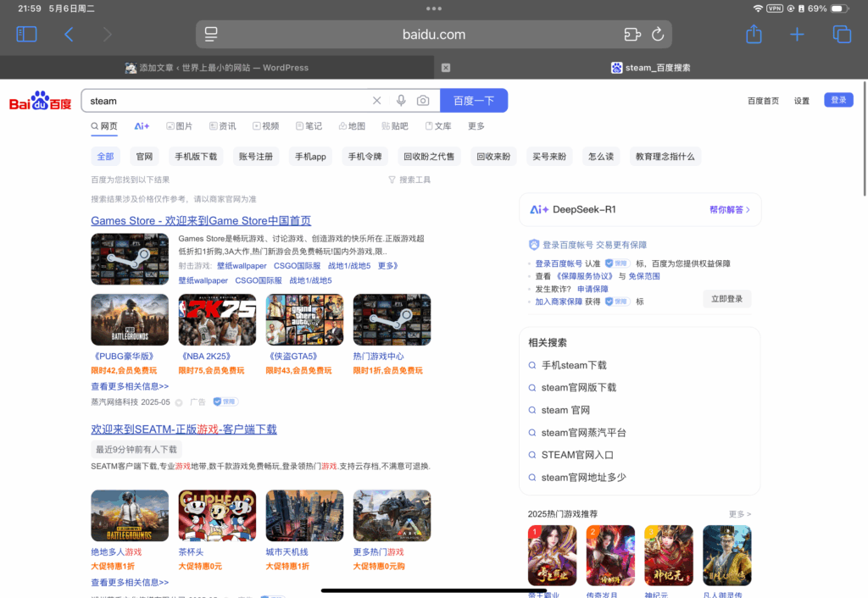
Task: Click 立即登录 button in guarantee panel
Action: [726, 299]
